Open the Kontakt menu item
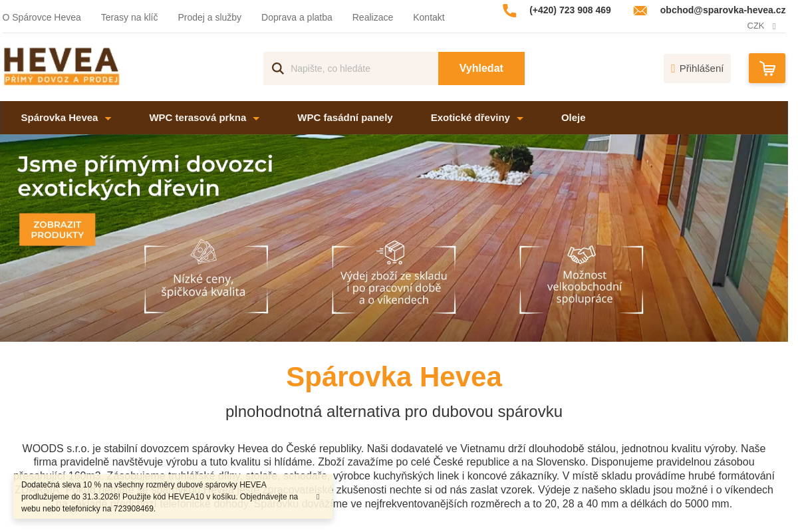The height and width of the screenshot is (532, 798). pos(428,17)
